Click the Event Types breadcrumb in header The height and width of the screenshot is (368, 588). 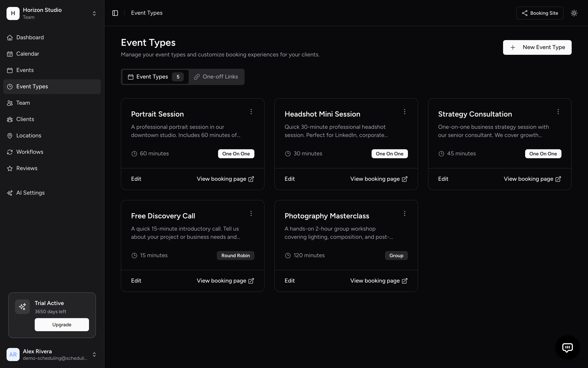(x=147, y=13)
